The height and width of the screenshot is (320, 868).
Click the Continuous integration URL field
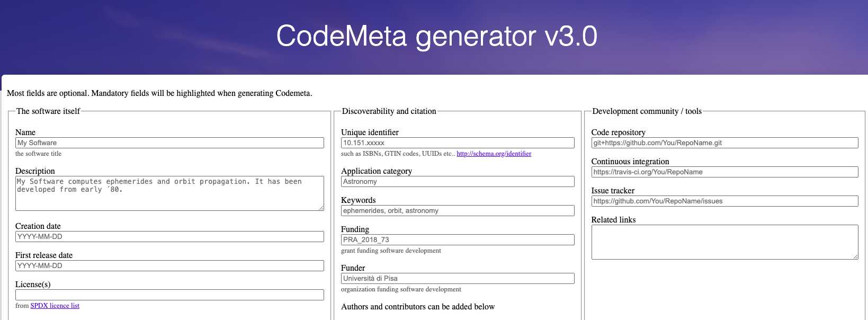click(724, 172)
